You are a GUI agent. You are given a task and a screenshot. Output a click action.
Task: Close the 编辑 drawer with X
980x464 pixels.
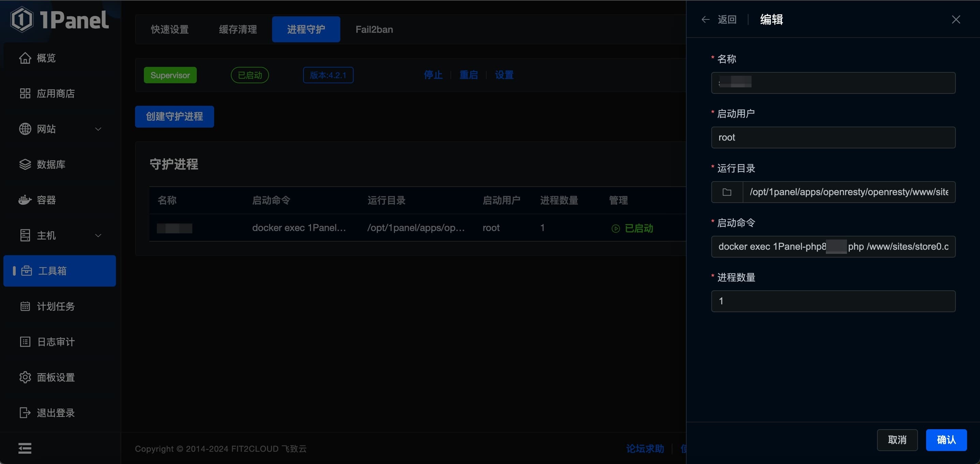tap(956, 19)
